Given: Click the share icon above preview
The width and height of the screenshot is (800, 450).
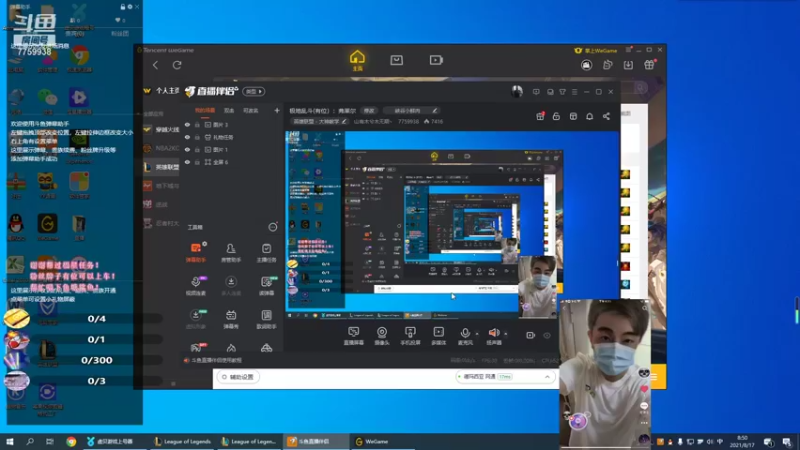Looking at the screenshot, I should pyautogui.click(x=606, y=116).
